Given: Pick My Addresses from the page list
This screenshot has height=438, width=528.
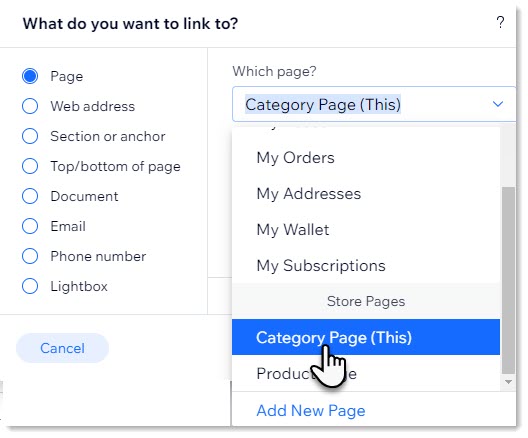Looking at the screenshot, I should [x=366, y=194].
